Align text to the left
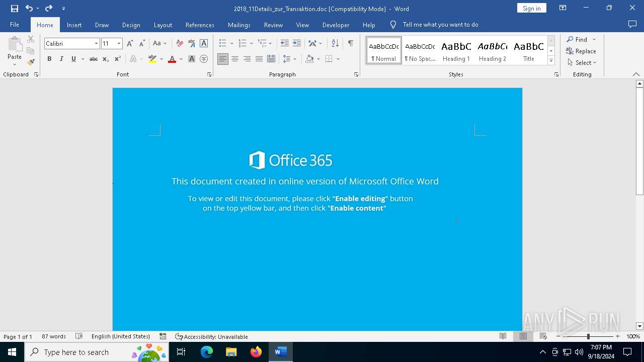Screen dimensions: 644x362 (223, 59)
